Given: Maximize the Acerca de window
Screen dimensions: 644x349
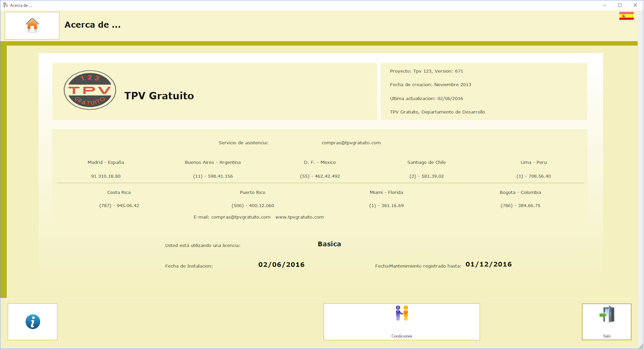Looking at the screenshot, I should [620, 5].
